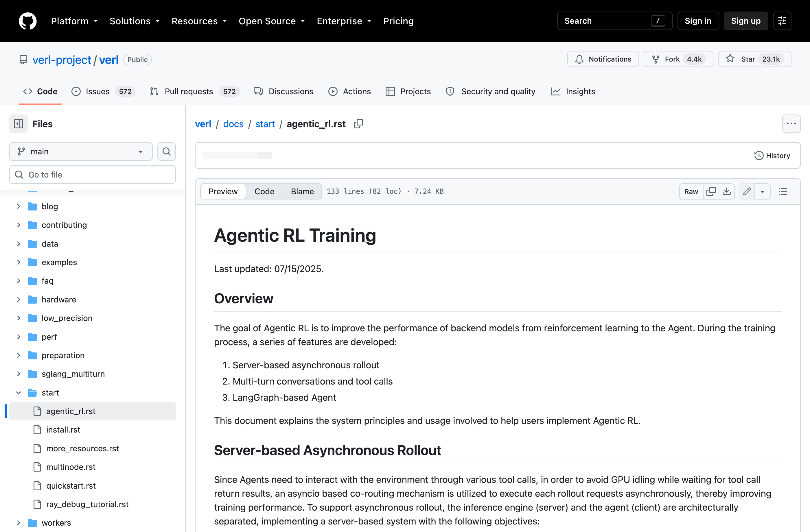
Task: Open ray_debug_tutorial.rst in file tree
Action: [x=93, y=504]
